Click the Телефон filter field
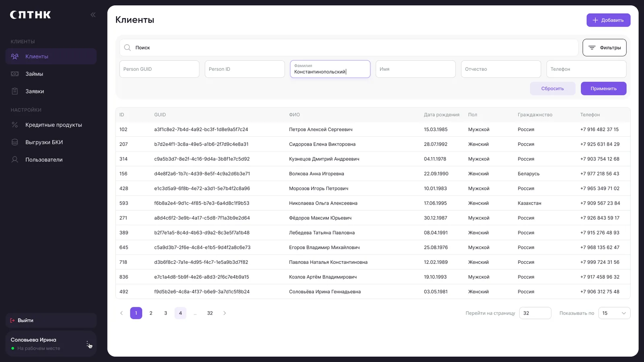The image size is (644, 362). tap(586, 69)
